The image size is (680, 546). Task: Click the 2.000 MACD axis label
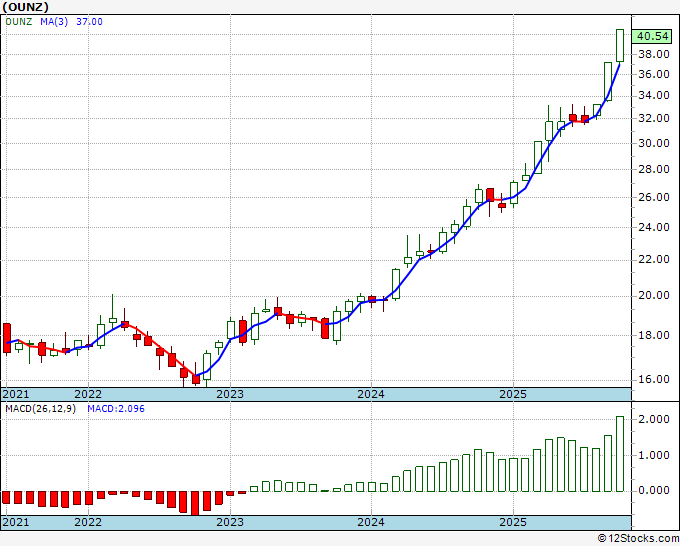click(654, 419)
